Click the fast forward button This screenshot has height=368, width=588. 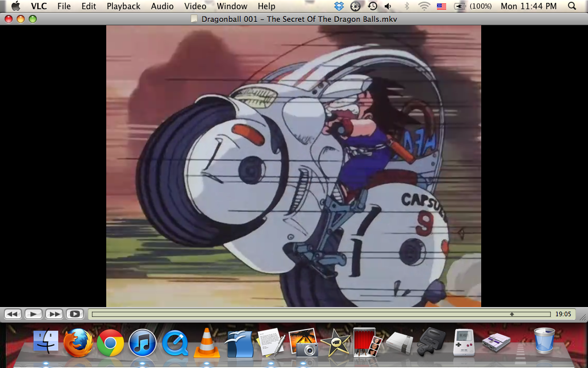54,314
